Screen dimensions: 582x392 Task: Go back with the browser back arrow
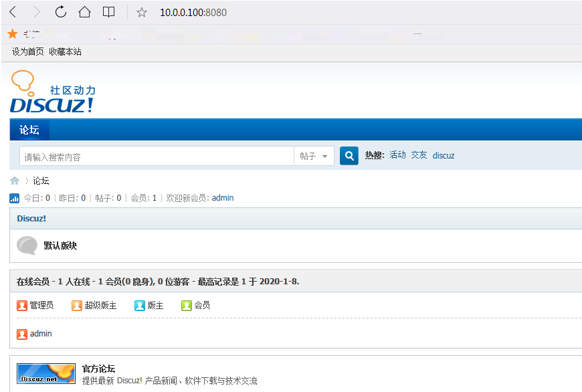(x=13, y=12)
